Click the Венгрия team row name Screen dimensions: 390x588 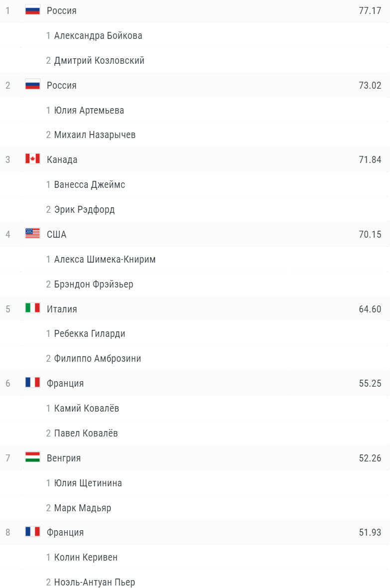(64, 458)
